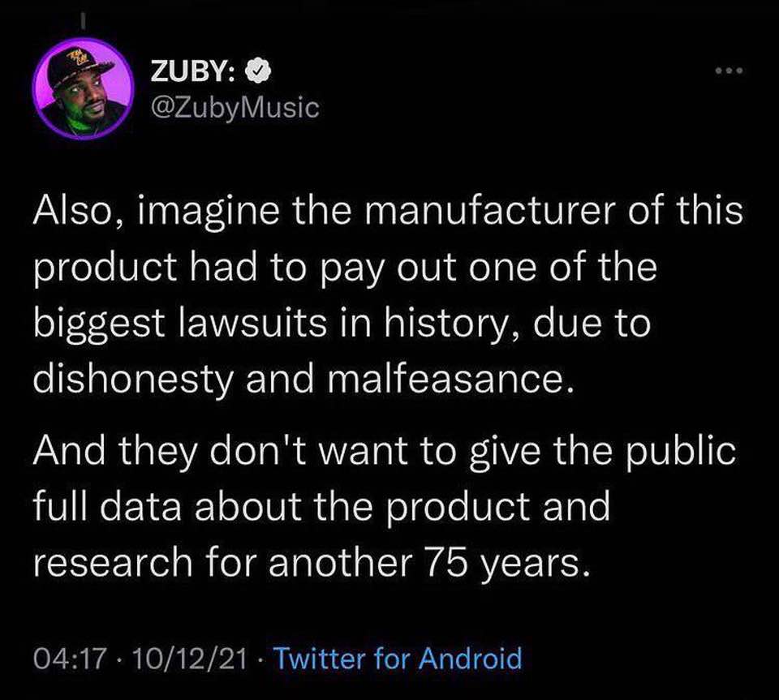The image size is (779, 700).
Task: Open ZUBY's profile picture
Action: (x=83, y=88)
